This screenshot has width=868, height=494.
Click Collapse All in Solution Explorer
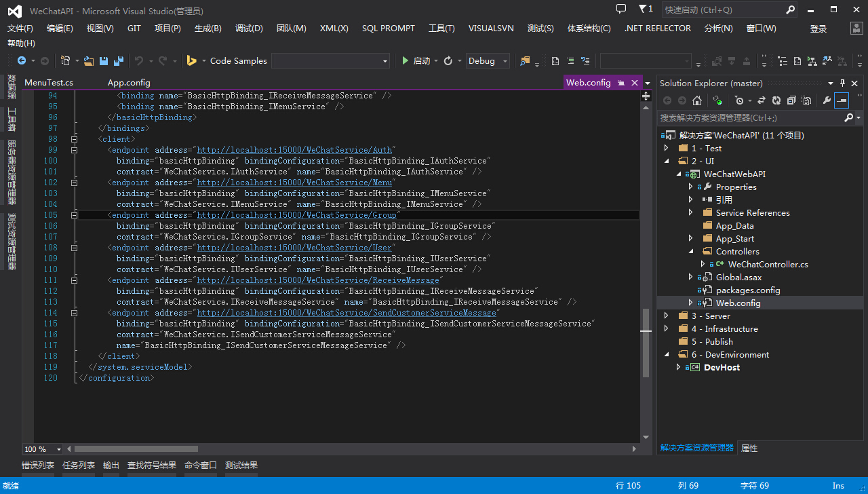point(791,100)
